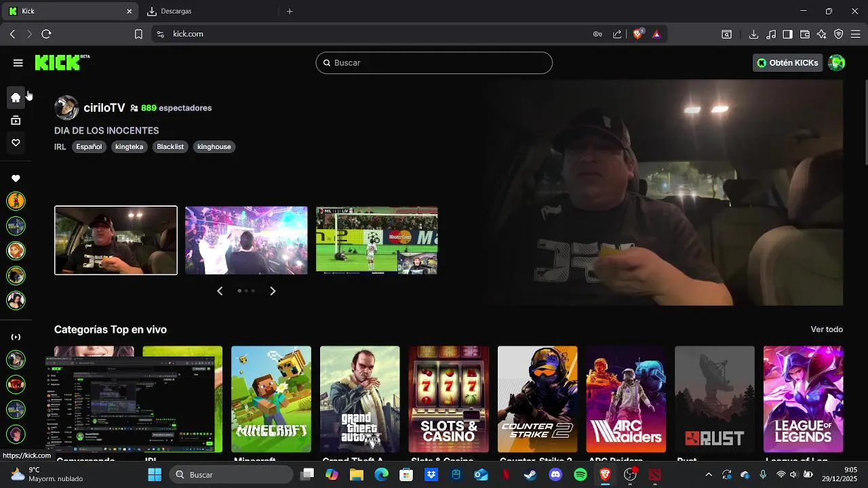Open Windows Start menu
Viewport: 868px width, 488px height.
[x=155, y=474]
